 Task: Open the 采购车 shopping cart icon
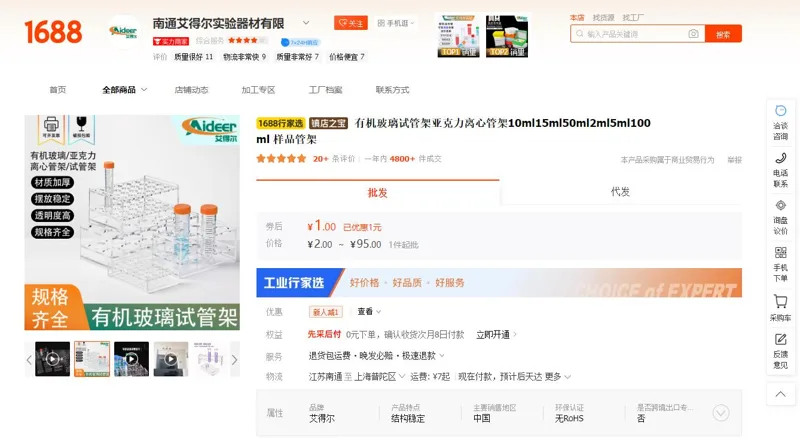point(780,301)
